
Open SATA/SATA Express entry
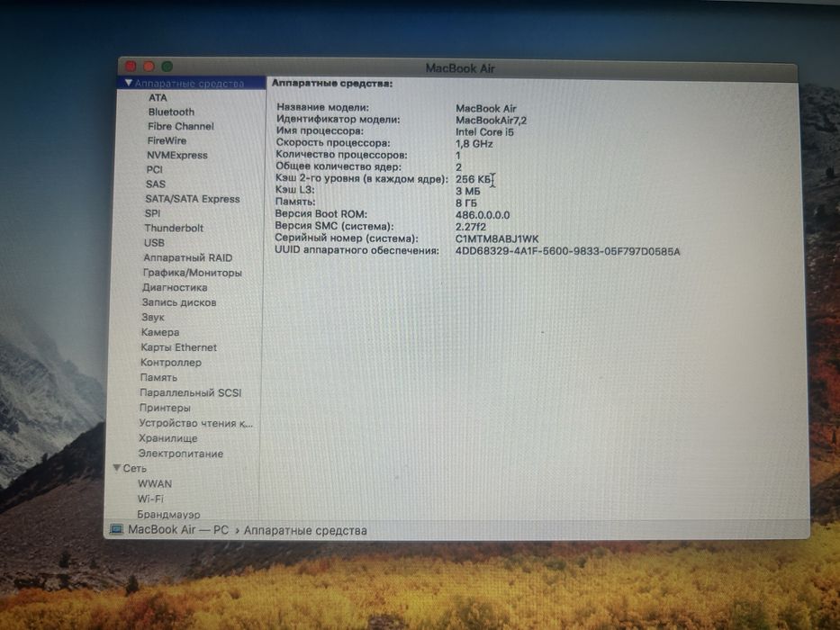[193, 199]
